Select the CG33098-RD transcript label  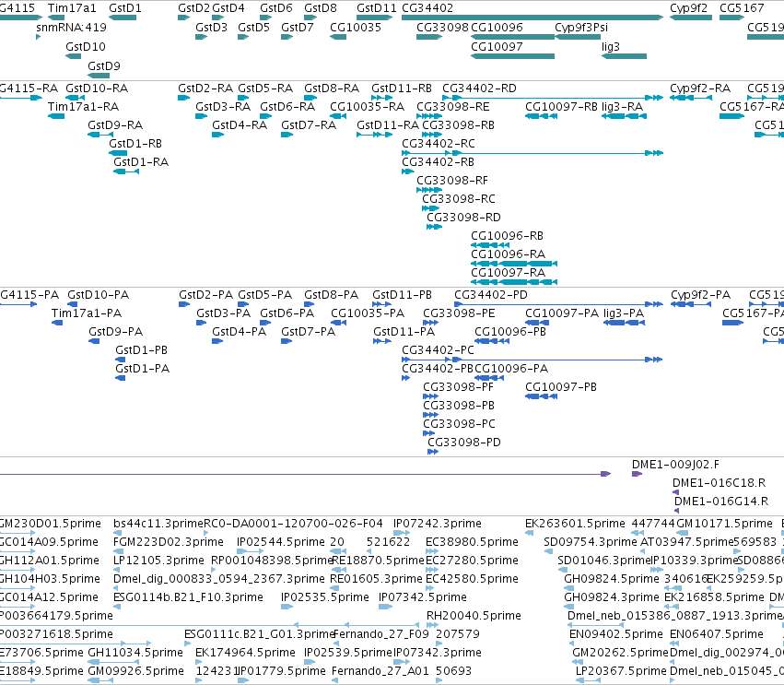pos(463,218)
